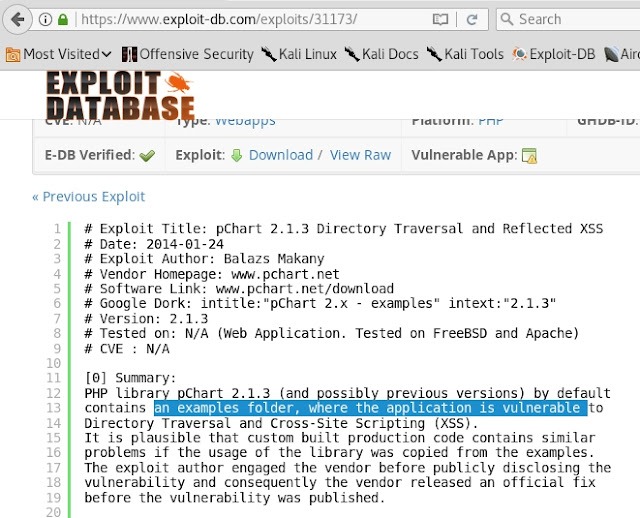Open Kali Tools bookmark
Image resolution: width=640 pixels, height=518 pixels.
(x=465, y=54)
